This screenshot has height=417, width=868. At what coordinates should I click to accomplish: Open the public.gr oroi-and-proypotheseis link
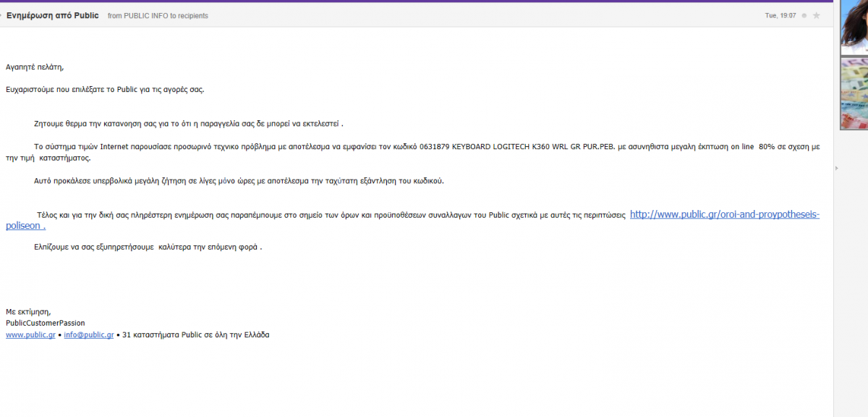click(x=725, y=214)
